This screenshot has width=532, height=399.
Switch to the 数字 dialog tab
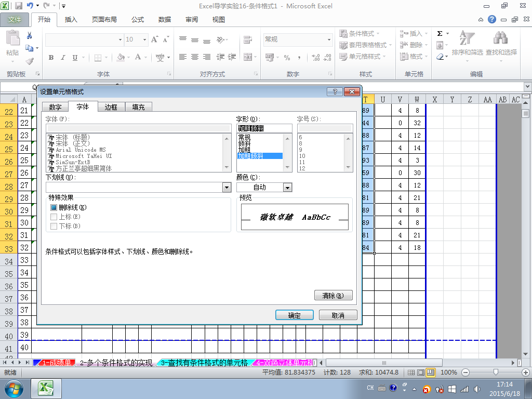pyautogui.click(x=55, y=107)
